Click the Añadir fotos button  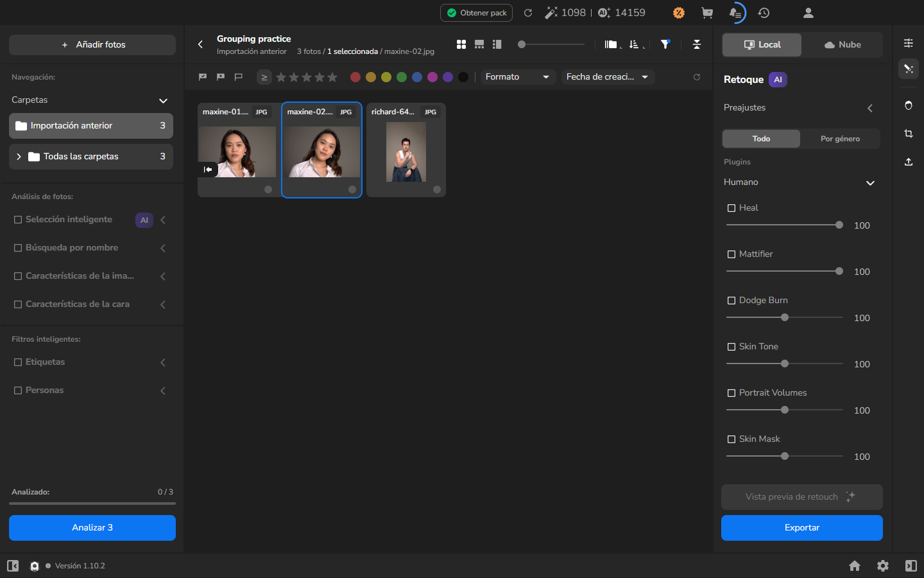[92, 45]
